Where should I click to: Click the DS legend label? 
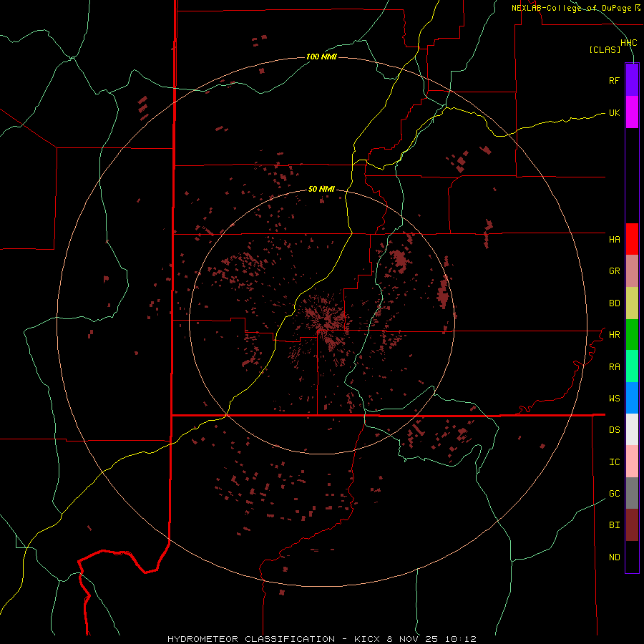pyautogui.click(x=614, y=430)
